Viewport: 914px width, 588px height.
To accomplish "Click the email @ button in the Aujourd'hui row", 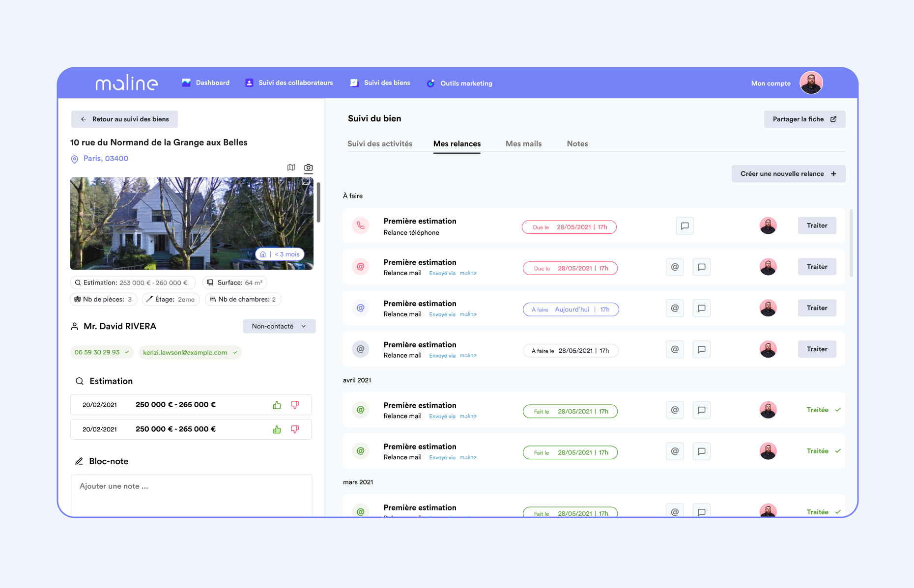I will 675,308.
